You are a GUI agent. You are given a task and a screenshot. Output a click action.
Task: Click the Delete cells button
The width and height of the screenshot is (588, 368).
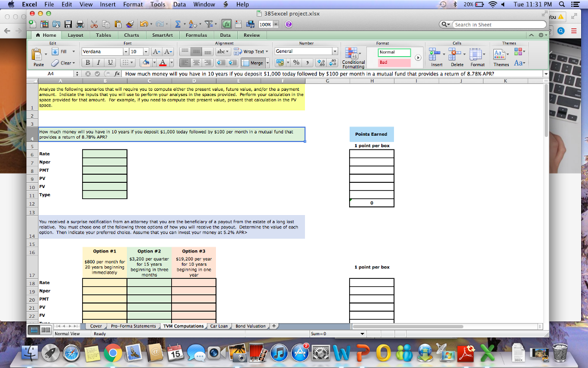(457, 57)
